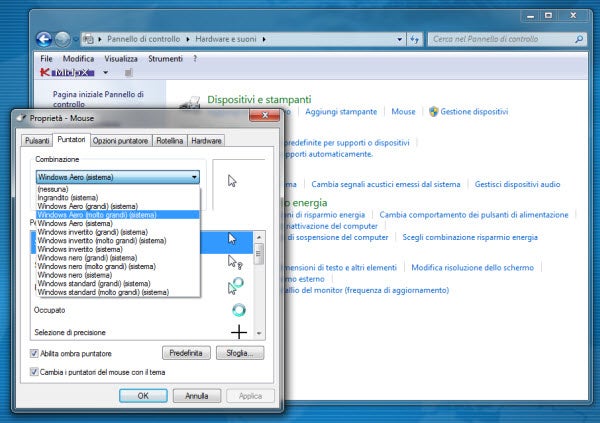Choose (nessuna) from the scheme list

pos(118,189)
